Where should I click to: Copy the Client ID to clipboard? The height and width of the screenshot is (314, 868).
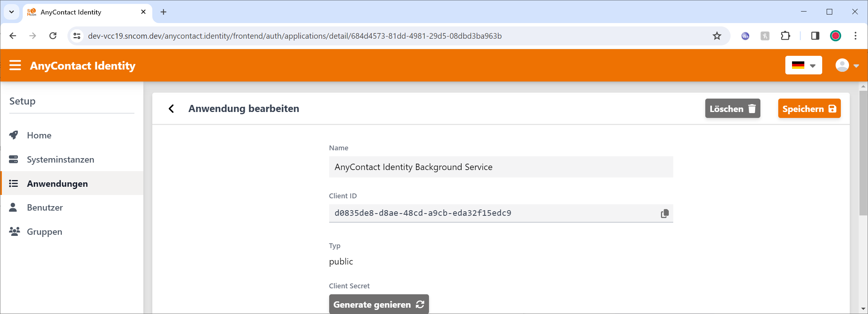[664, 214]
